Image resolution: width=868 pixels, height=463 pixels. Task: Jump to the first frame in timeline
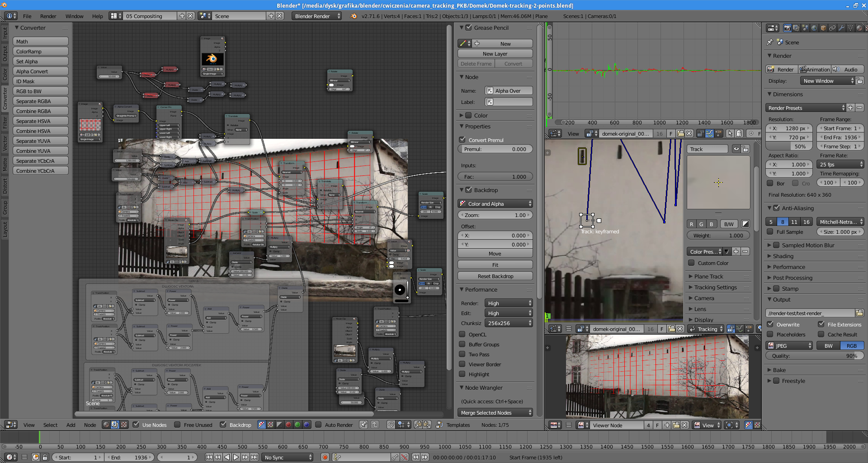point(209,457)
